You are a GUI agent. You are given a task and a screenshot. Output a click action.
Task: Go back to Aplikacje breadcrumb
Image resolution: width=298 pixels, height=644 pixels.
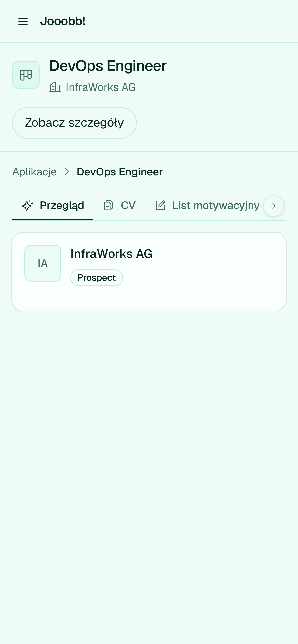click(35, 172)
